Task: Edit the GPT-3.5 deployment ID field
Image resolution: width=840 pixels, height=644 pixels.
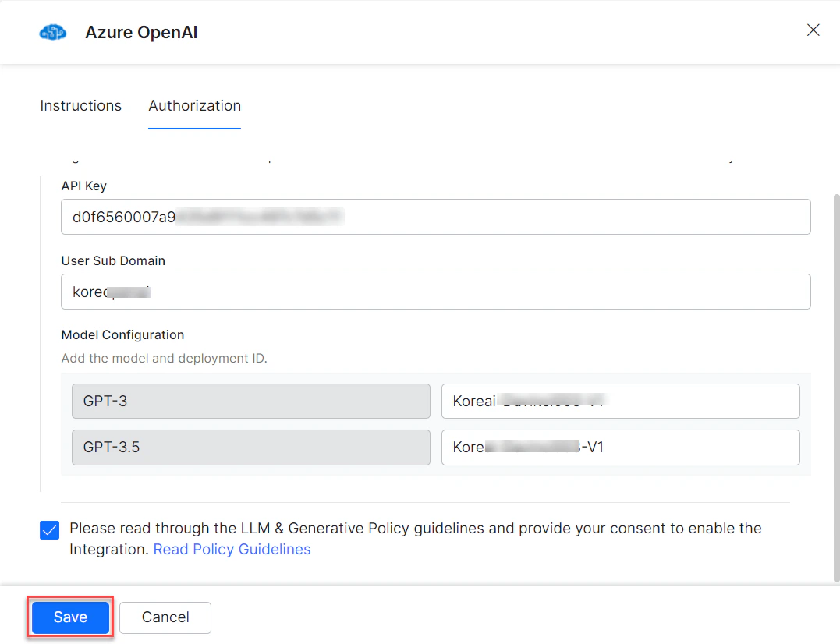Action: [x=620, y=447]
